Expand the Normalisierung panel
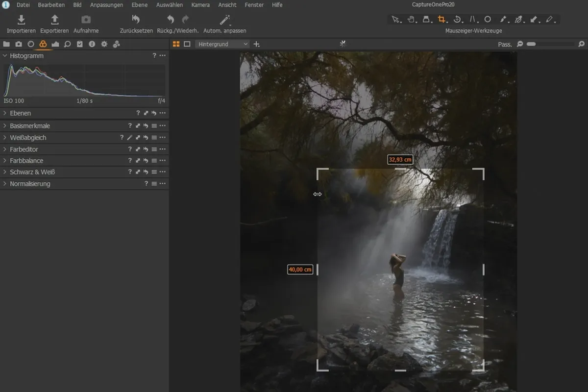This screenshot has height=392, width=588. [5, 184]
